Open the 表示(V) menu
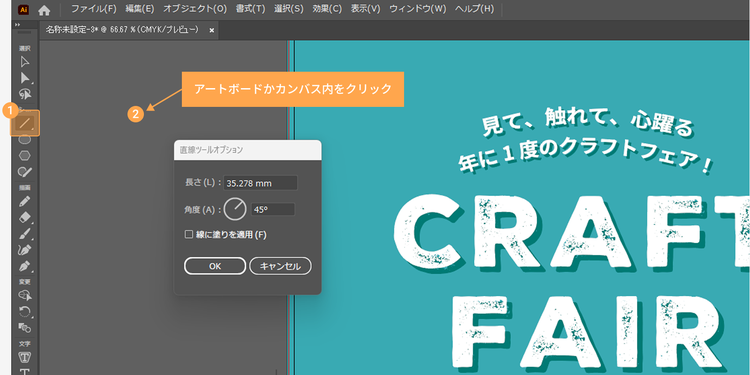 pyautogui.click(x=366, y=9)
